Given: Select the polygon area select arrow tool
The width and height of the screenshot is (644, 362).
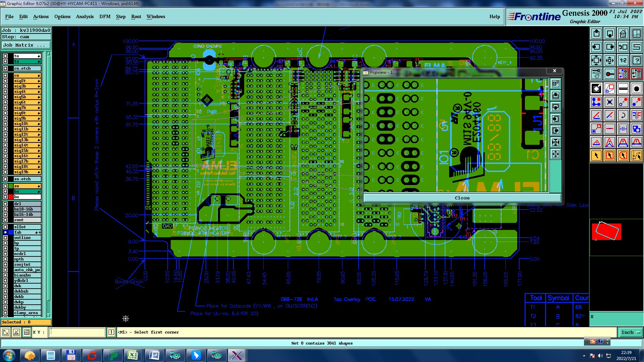Looking at the screenshot, I should pyautogui.click(x=623, y=156).
